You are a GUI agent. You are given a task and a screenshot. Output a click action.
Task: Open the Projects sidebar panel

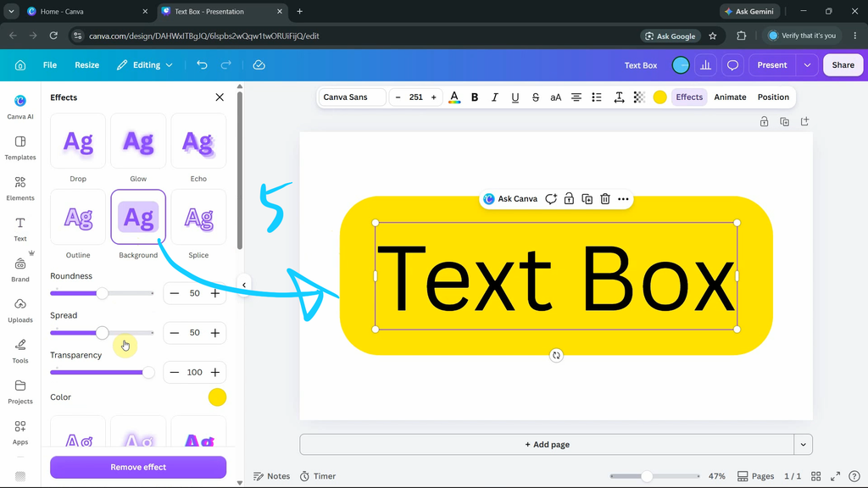point(20,391)
